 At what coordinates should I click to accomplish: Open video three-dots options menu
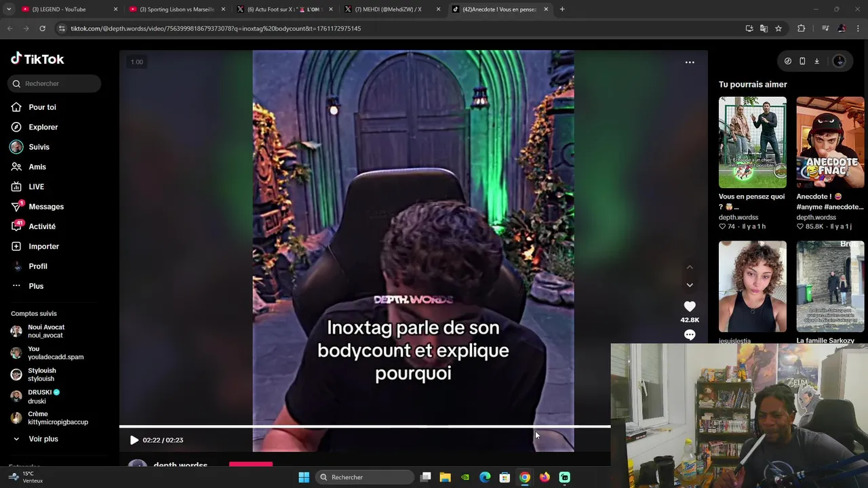point(690,62)
